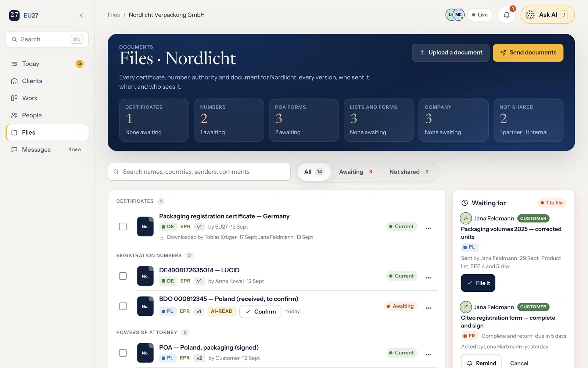Open Today in the sidebar
The width and height of the screenshot is (588, 368).
point(47,64)
